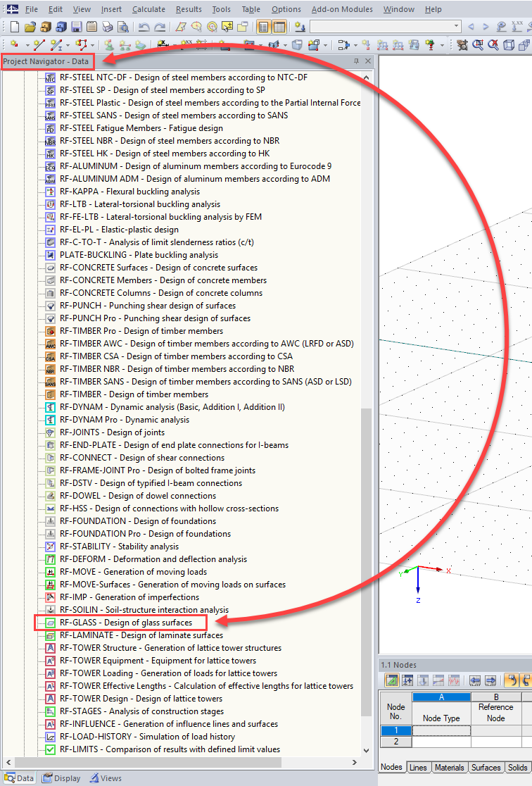Click the left arrow in Nodes table toolbar
The image size is (532, 786).
pos(475,680)
